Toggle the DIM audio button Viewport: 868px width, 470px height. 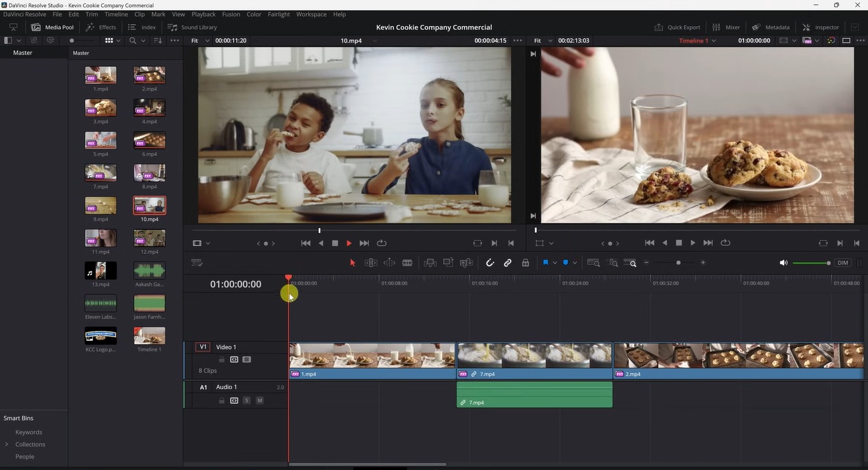pos(843,263)
